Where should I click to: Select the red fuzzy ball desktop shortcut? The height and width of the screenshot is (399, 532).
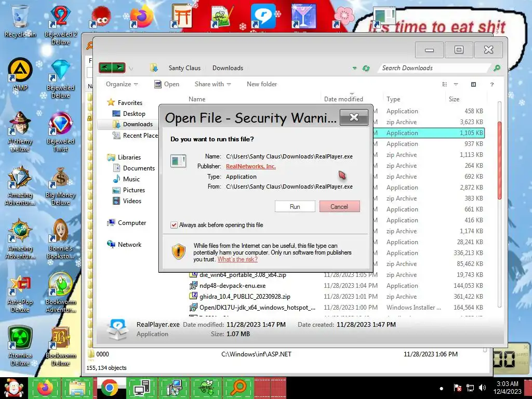coord(100,18)
